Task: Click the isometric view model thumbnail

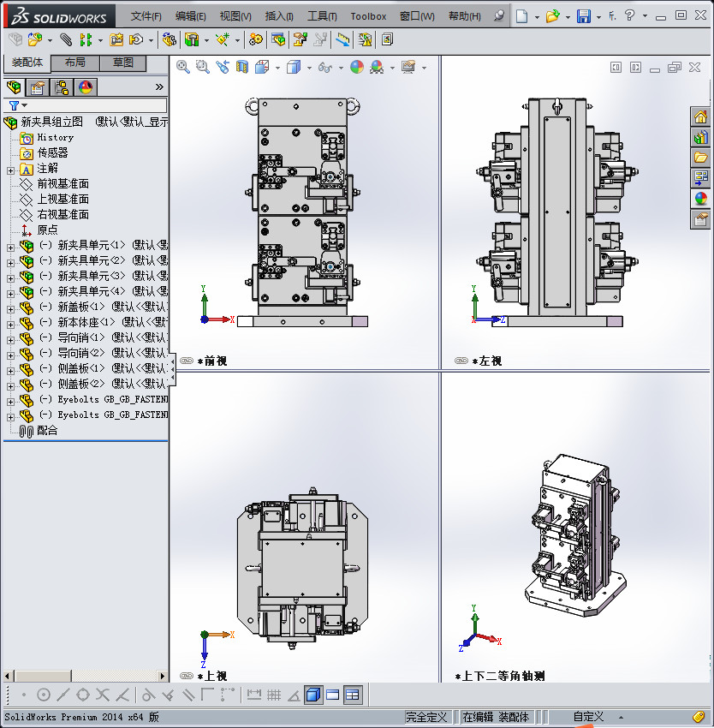Action: pyautogui.click(x=575, y=534)
